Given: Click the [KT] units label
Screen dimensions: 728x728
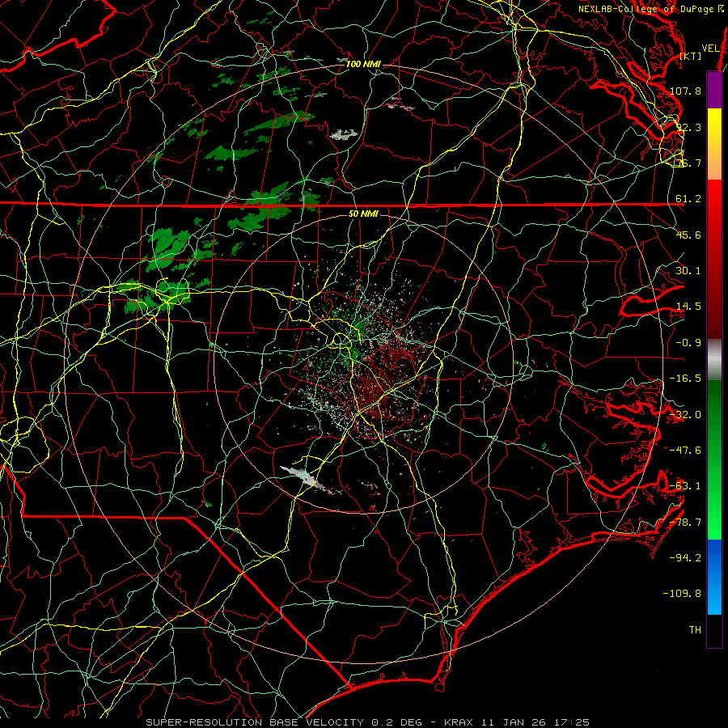Looking at the screenshot, I should coord(691,56).
